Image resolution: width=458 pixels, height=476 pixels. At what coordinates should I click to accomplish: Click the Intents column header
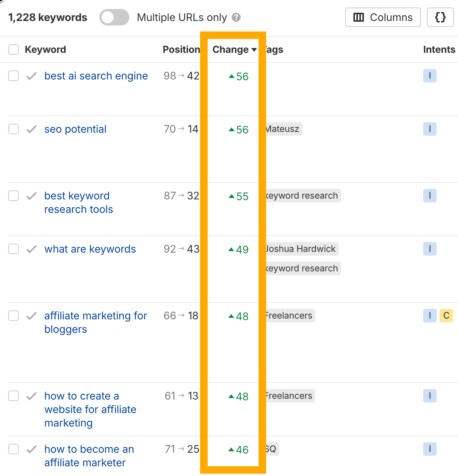(439, 49)
